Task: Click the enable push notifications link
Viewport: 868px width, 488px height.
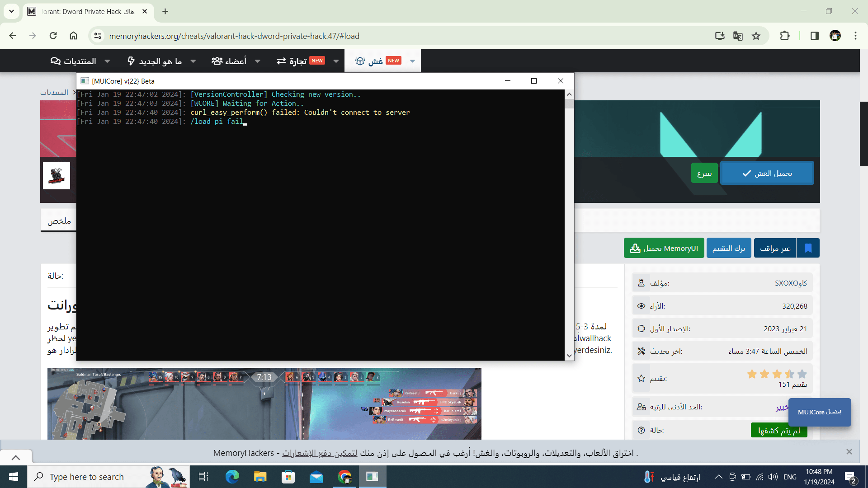Action: tap(320, 453)
